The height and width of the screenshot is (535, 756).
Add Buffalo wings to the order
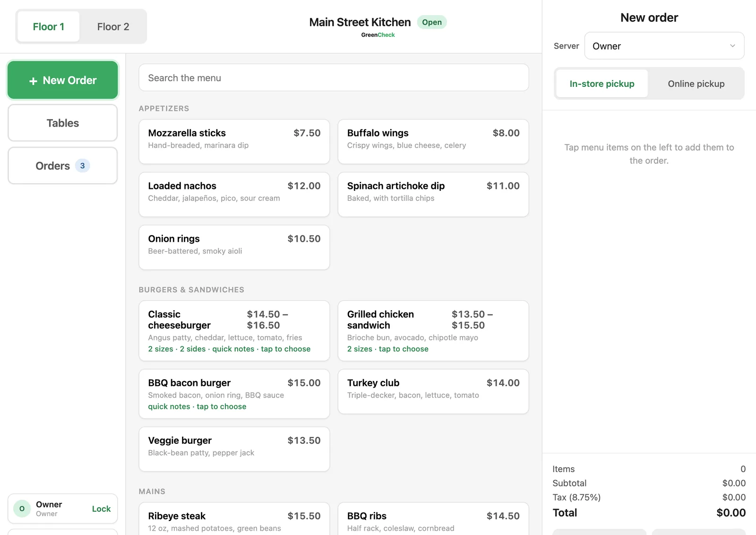433,142
